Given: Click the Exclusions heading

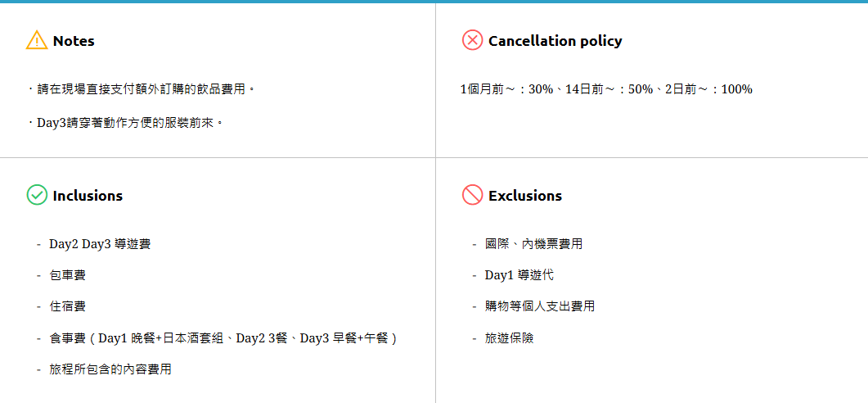Looking at the screenshot, I should coord(524,196).
